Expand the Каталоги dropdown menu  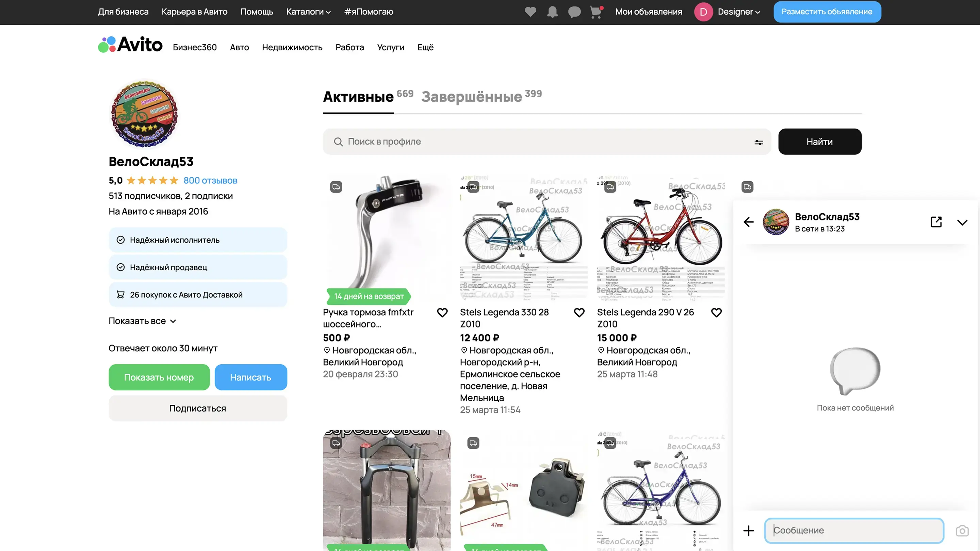308,12
